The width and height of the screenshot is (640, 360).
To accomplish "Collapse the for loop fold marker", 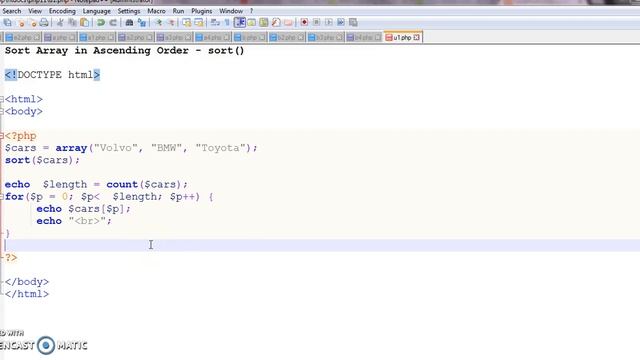I will pyautogui.click(x=2, y=197).
